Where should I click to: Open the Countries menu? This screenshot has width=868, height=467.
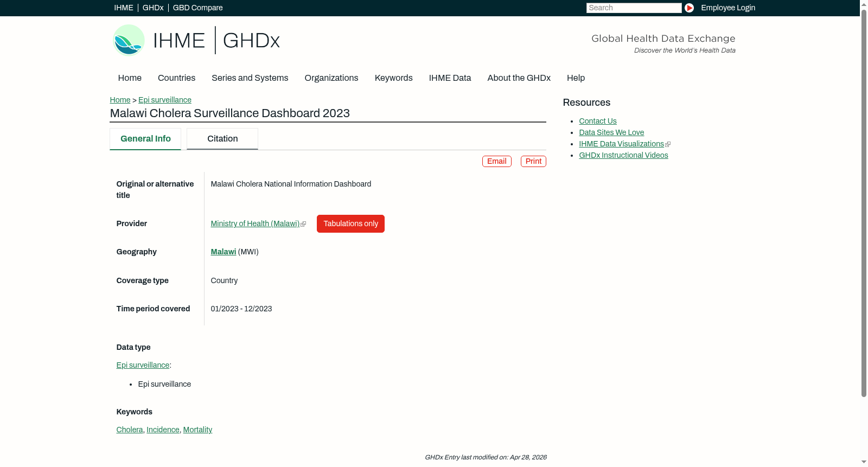pos(176,78)
